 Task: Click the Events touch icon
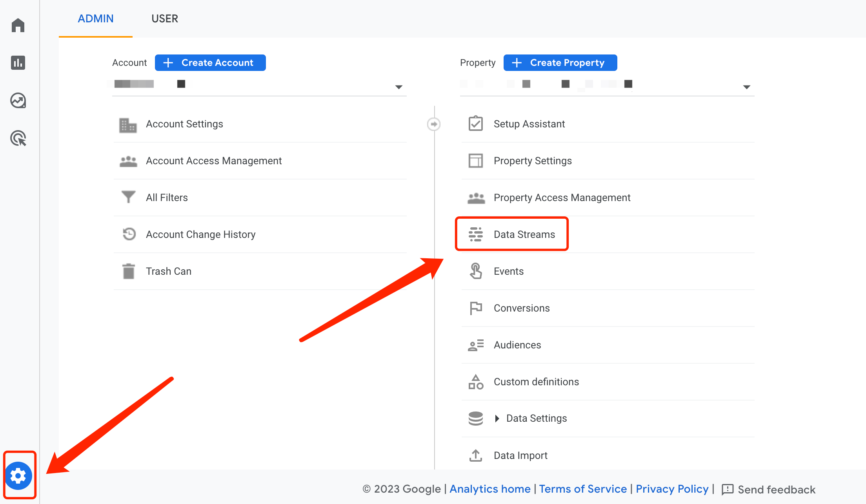(x=475, y=271)
